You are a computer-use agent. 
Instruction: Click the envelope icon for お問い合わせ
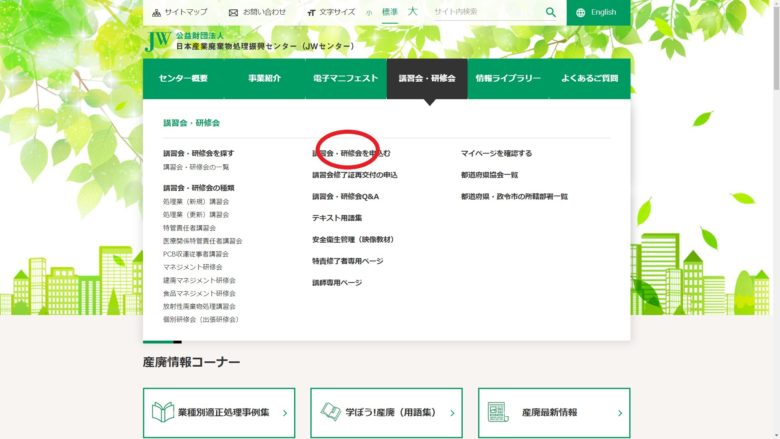[233, 12]
